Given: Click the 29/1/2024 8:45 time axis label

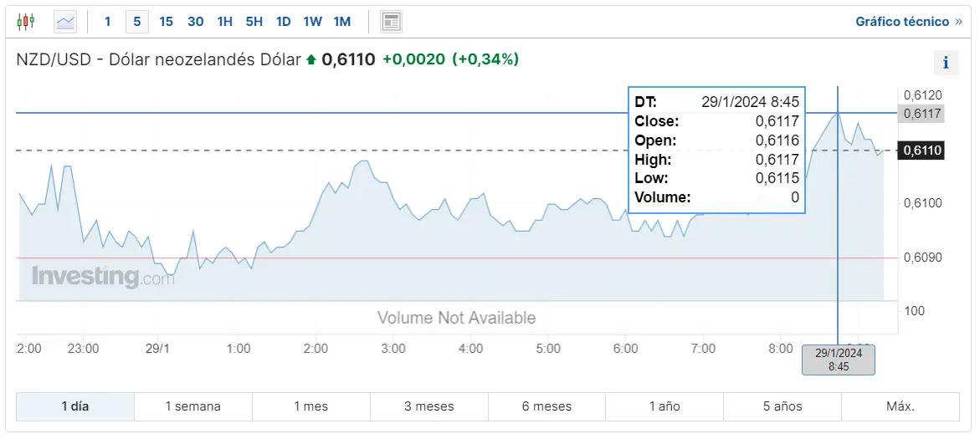Looking at the screenshot, I should 838,360.
